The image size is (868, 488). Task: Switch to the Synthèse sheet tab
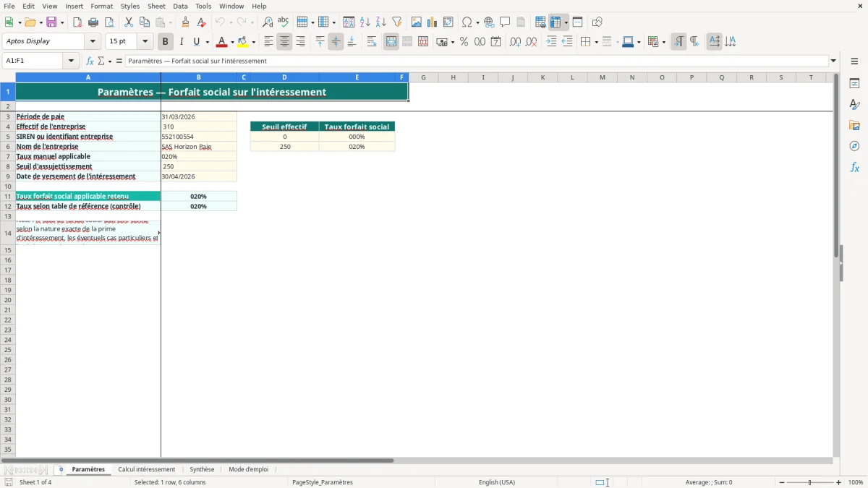[x=202, y=469]
